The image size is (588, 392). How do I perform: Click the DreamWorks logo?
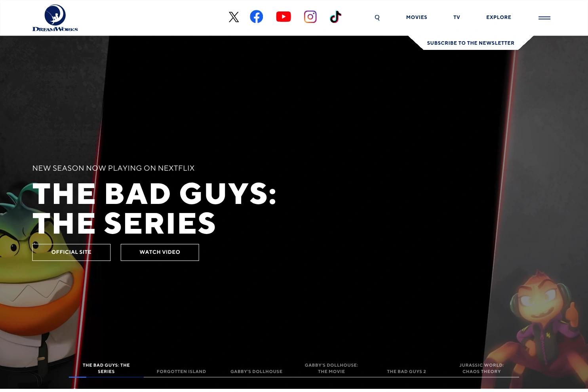click(55, 18)
